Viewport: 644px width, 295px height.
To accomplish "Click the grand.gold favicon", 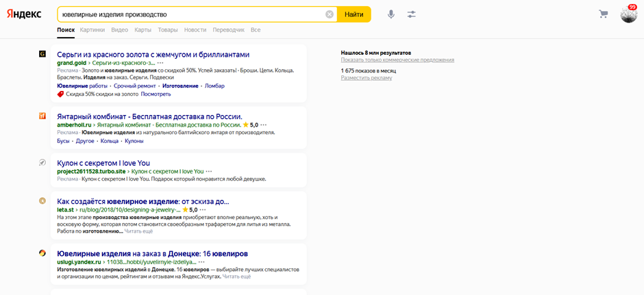I will (x=42, y=54).
